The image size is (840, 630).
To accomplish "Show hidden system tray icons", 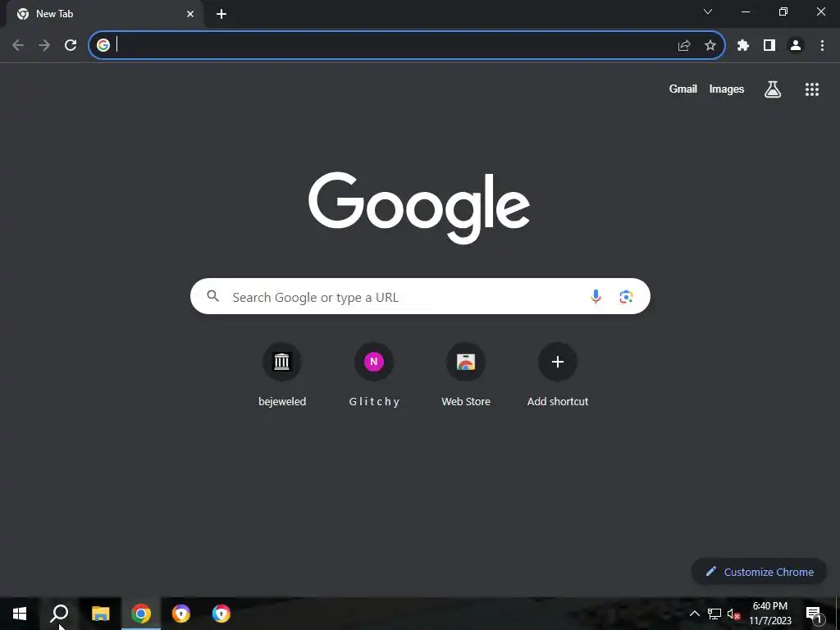I will (694, 614).
